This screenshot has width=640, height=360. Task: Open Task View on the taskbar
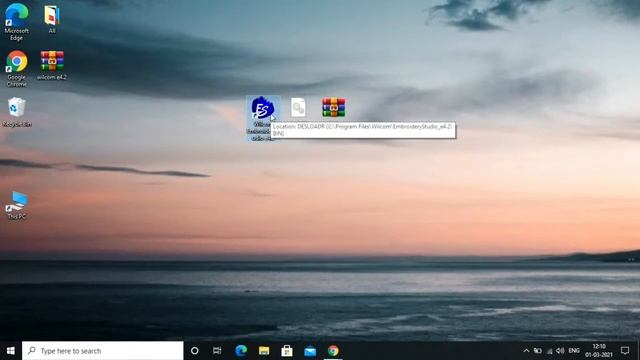point(217,351)
